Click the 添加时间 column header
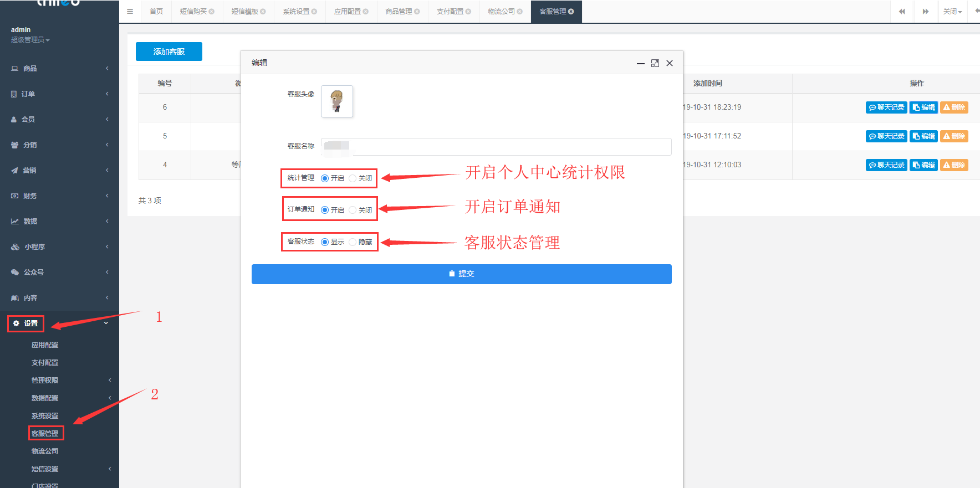Image resolution: width=980 pixels, height=488 pixels. tap(708, 83)
